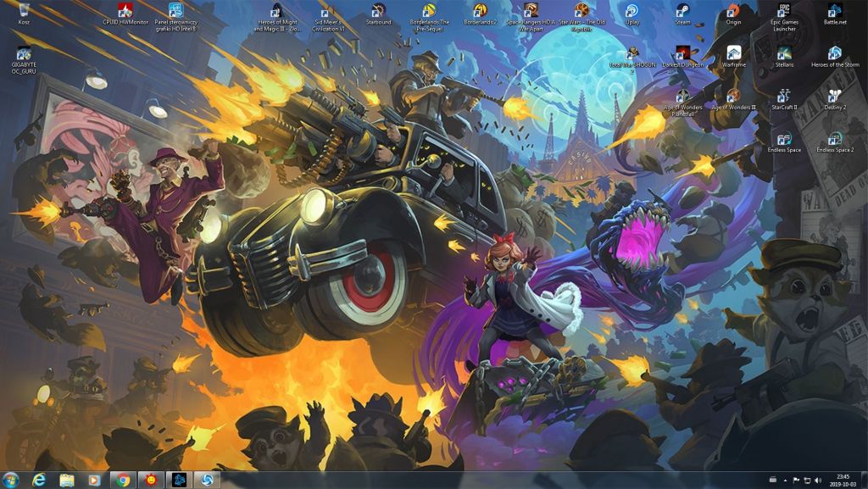This screenshot has height=489, width=868.
Task: Switch to Google Chrome on the taskbar
Action: [x=123, y=481]
